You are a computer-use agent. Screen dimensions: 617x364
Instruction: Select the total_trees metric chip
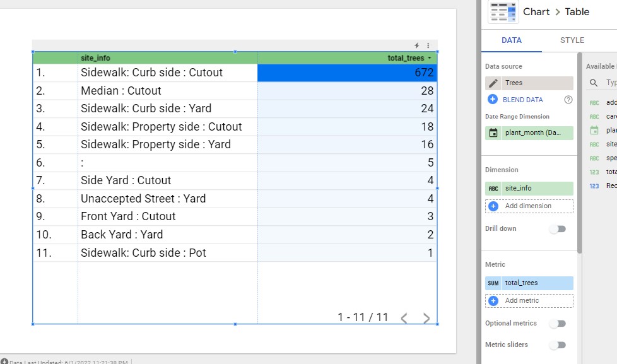click(x=529, y=283)
